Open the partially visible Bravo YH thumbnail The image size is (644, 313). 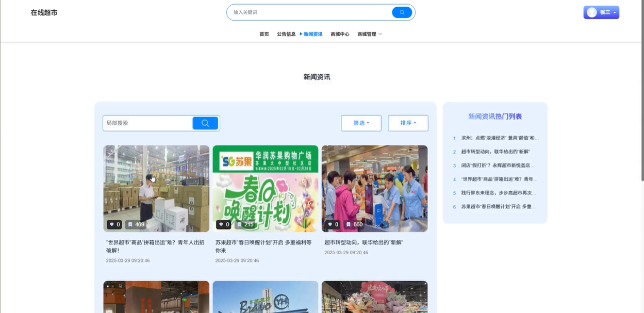point(266,296)
